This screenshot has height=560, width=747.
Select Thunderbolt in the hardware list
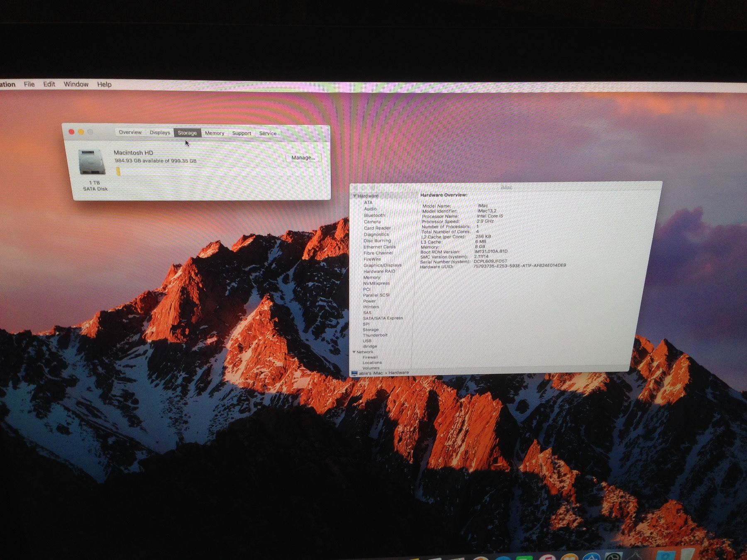(x=375, y=335)
